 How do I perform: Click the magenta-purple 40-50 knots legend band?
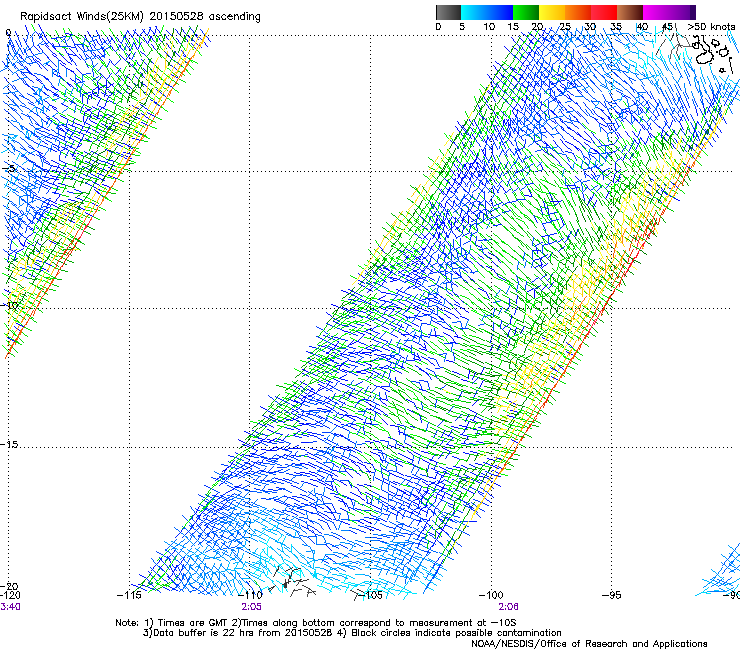pyautogui.click(x=669, y=12)
